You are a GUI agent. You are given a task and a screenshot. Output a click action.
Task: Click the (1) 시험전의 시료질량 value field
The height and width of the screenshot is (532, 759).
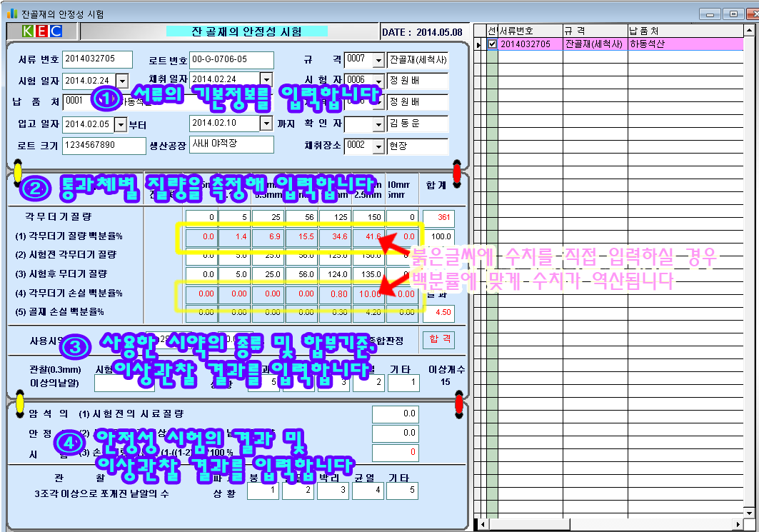click(x=395, y=414)
